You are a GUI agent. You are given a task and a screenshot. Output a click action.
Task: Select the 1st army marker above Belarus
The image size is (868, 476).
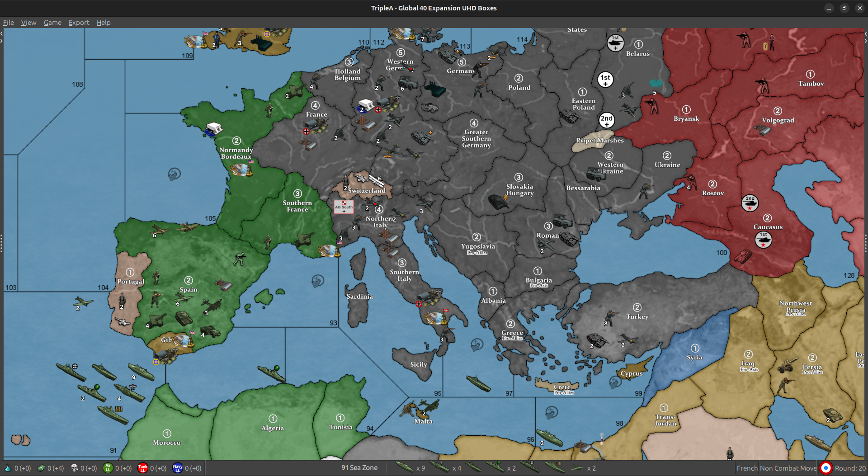click(x=615, y=42)
